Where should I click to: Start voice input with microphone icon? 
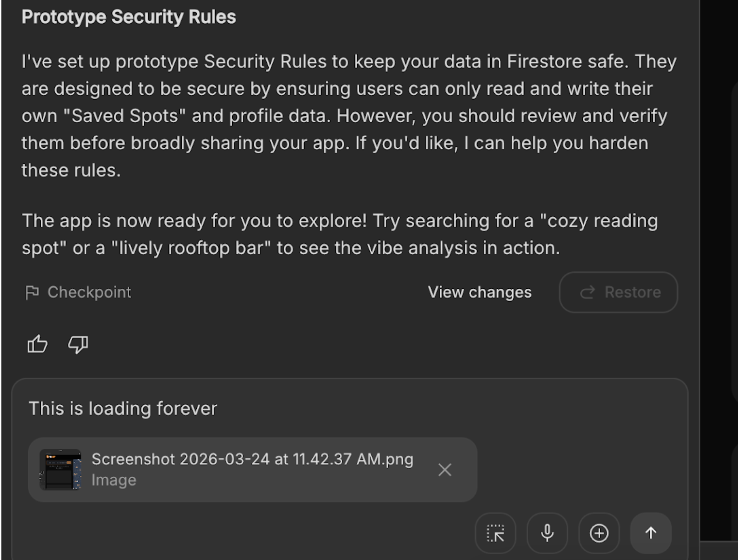[547, 533]
